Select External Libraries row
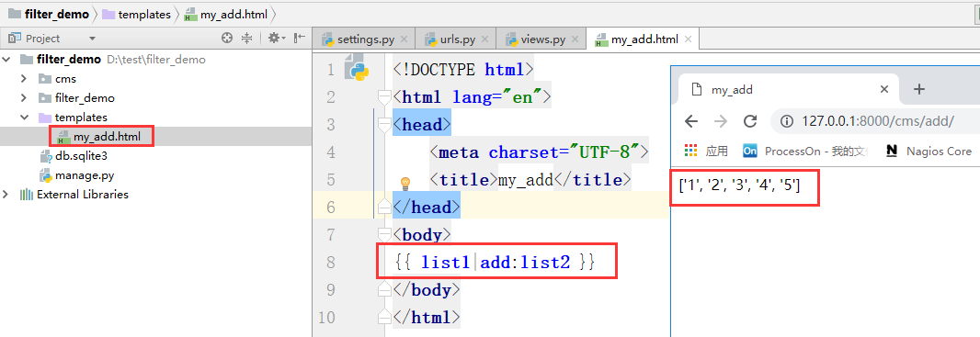 tap(155, 194)
